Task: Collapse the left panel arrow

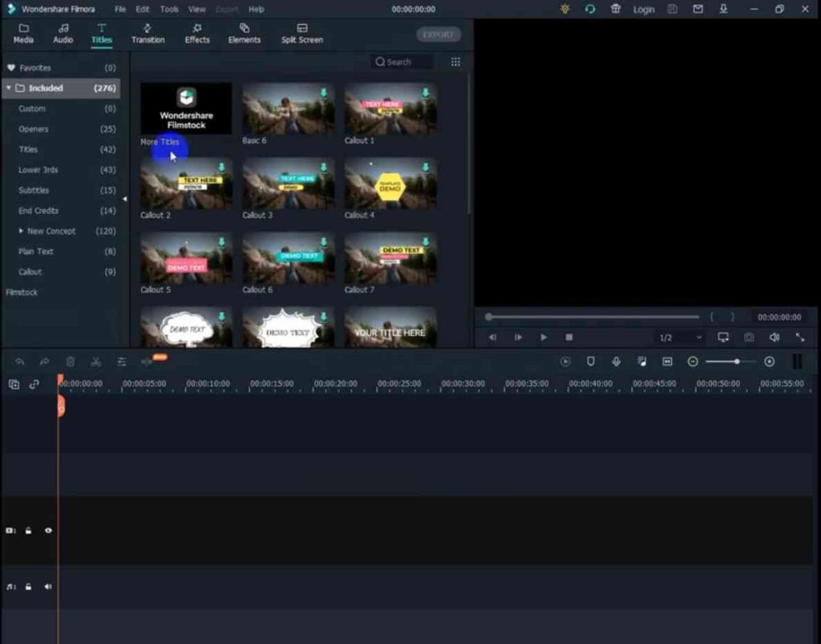Action: [124, 199]
